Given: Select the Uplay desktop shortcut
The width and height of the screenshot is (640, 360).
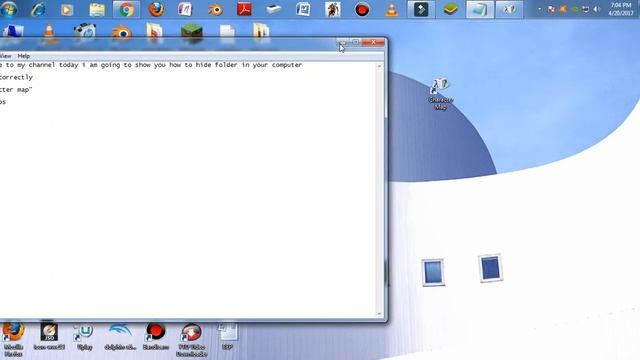Looking at the screenshot, I should coord(84,337).
